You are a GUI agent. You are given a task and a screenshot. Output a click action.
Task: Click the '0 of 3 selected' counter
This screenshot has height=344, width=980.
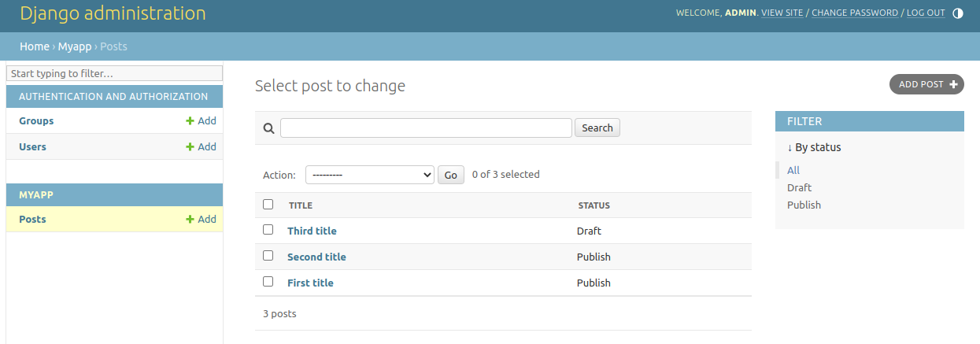[505, 175]
